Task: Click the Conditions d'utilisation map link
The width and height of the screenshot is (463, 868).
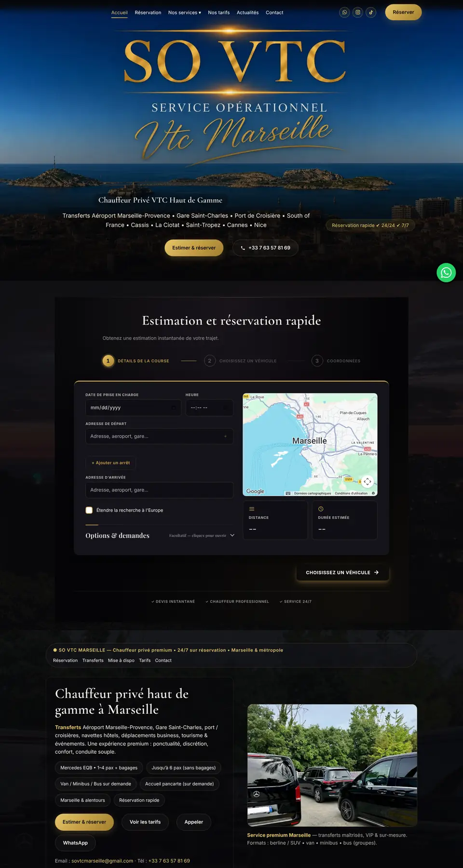Action: (x=351, y=493)
